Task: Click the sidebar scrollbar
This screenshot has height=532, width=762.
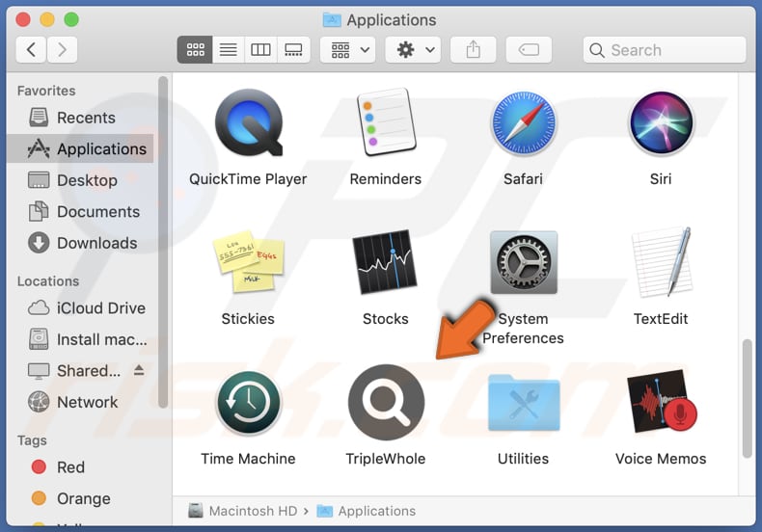Action: (x=163, y=242)
